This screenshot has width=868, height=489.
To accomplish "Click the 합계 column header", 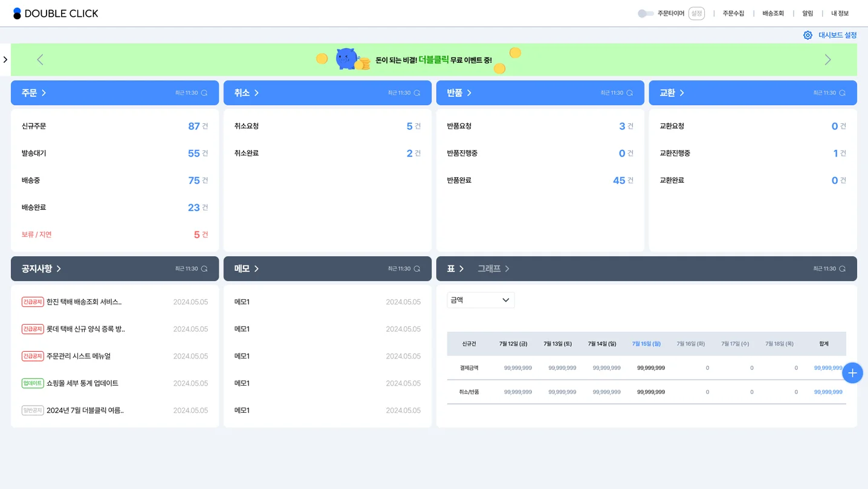I will pos(824,344).
